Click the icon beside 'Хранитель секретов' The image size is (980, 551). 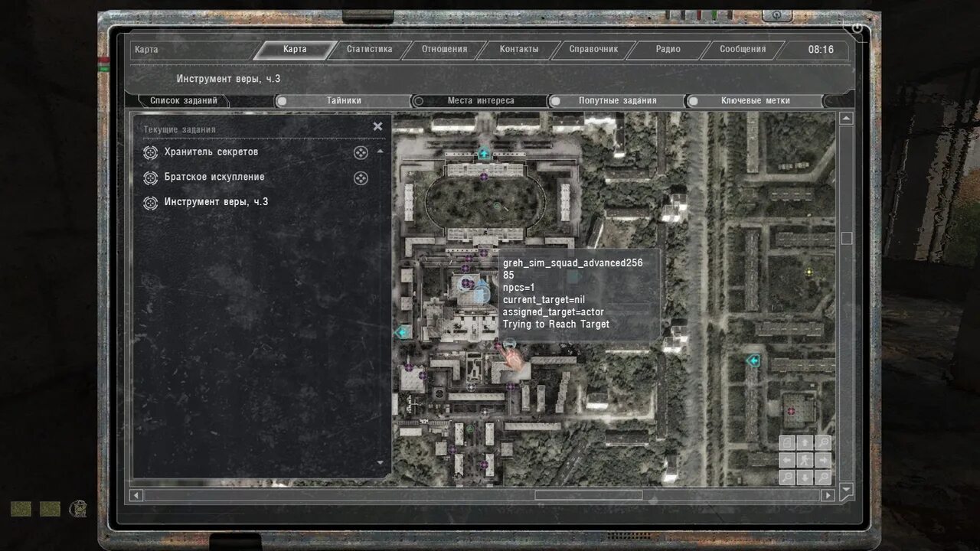[150, 153]
